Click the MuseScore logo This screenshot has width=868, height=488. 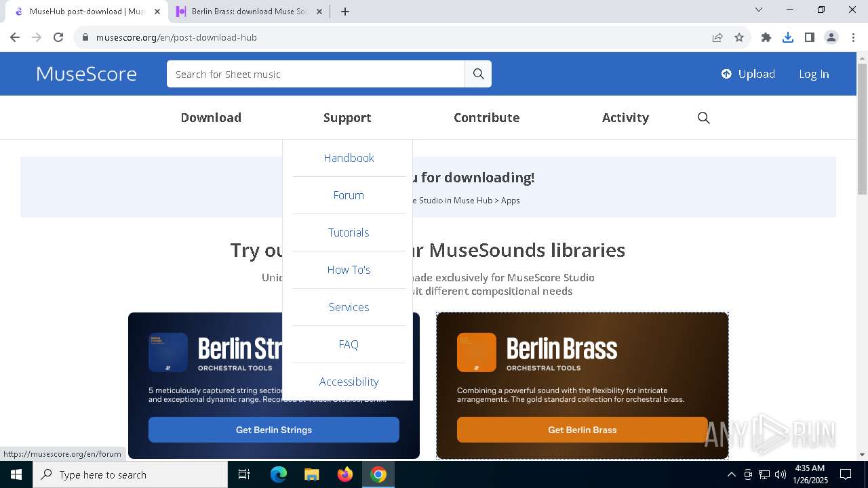(x=86, y=74)
